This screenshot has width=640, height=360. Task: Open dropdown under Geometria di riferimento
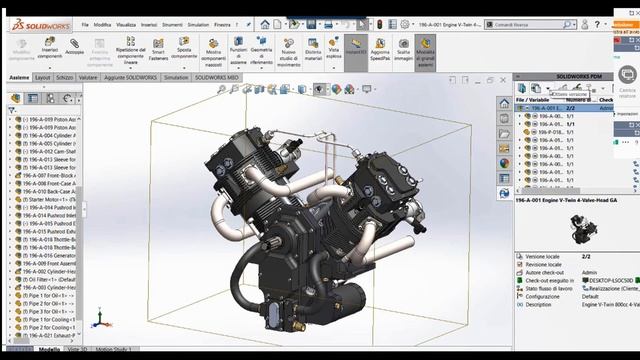(261, 68)
